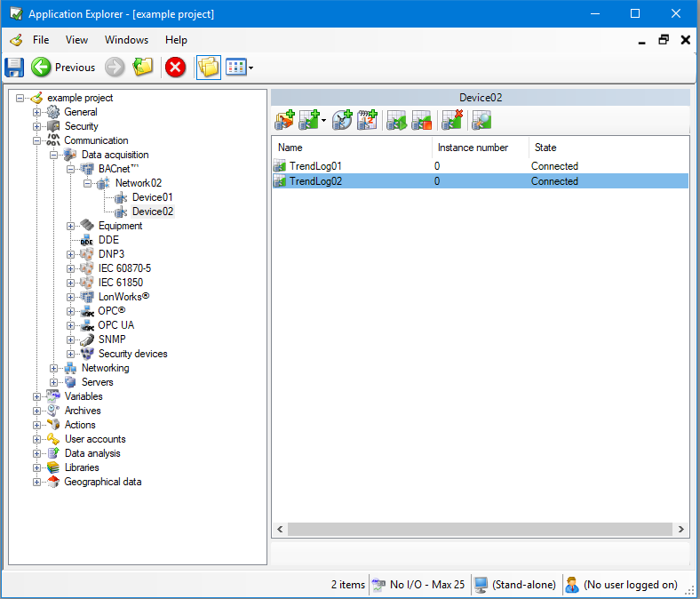Open the list view style dropdown

(x=251, y=68)
